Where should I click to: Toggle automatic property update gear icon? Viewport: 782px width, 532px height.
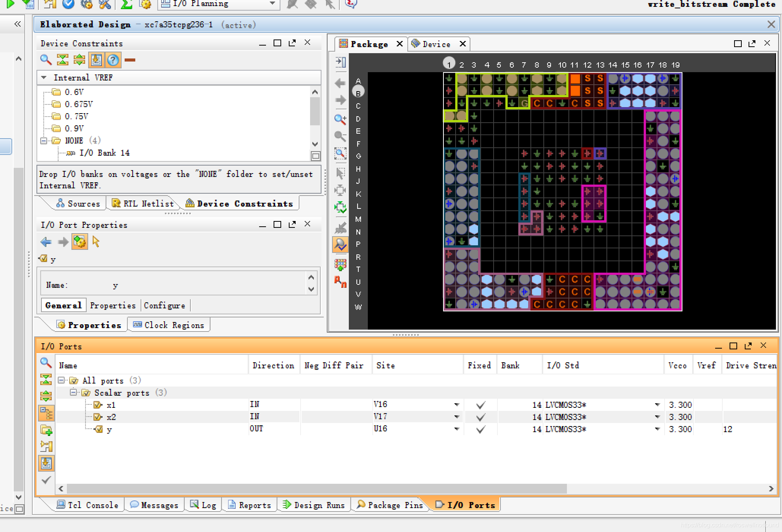80,242
